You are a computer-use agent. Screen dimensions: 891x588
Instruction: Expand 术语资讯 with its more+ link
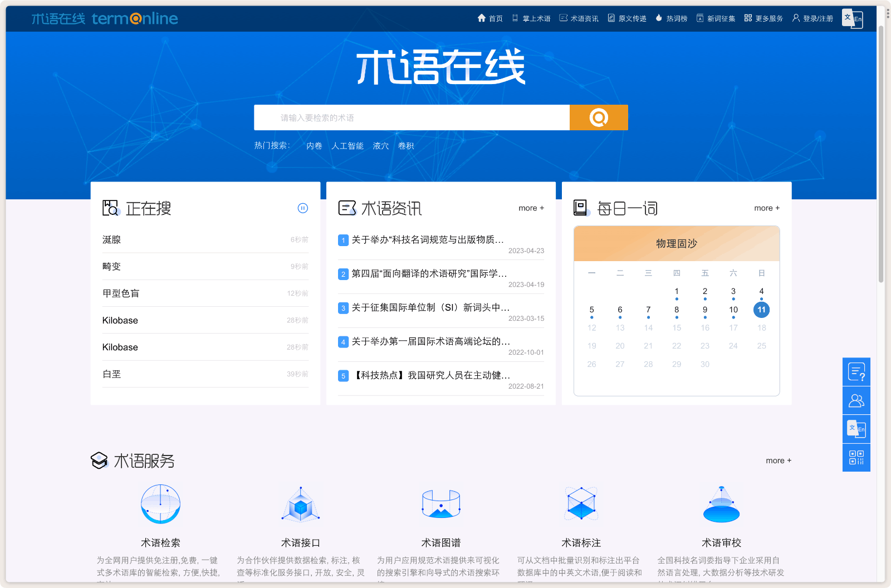(x=531, y=208)
